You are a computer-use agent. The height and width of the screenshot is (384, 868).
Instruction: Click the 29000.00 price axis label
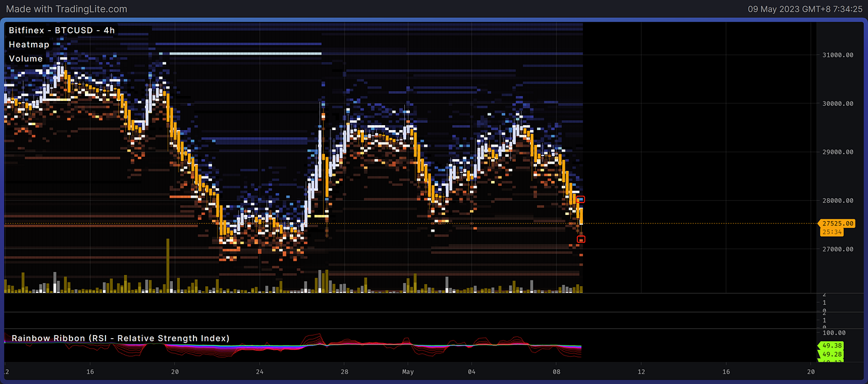coord(837,152)
